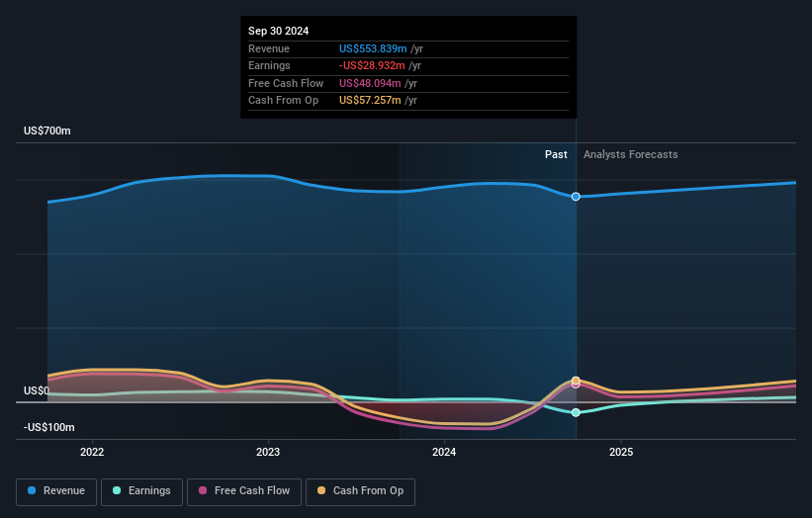Click the blue Revenue data point marker
The width and height of the screenshot is (812, 518).
pyautogui.click(x=576, y=197)
